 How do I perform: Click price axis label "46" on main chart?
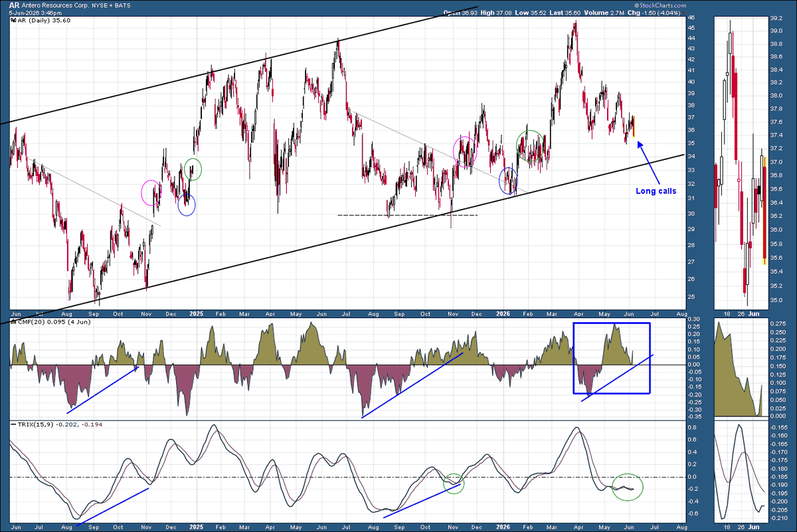[x=692, y=18]
